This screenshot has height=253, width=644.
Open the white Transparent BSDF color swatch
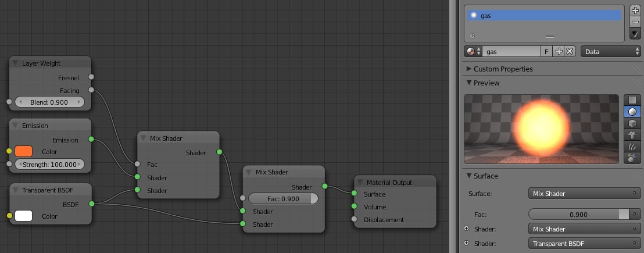23,216
